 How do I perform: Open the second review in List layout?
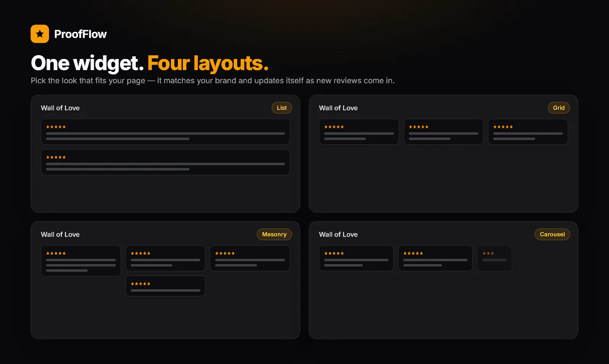tap(165, 162)
